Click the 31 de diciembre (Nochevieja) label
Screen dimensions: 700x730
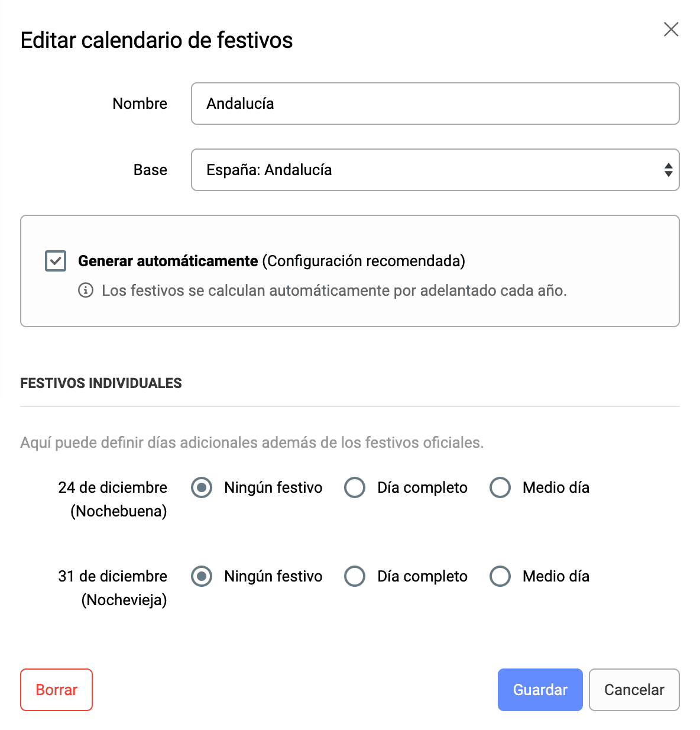point(113,588)
